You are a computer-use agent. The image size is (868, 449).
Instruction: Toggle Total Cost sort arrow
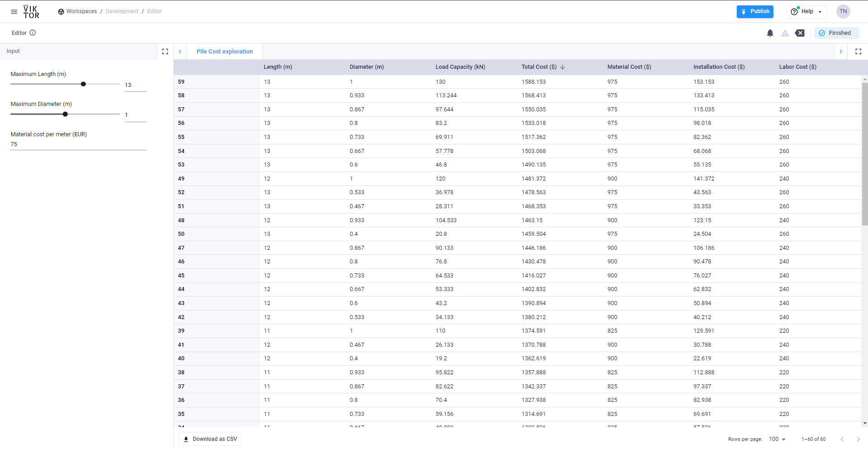pos(563,67)
